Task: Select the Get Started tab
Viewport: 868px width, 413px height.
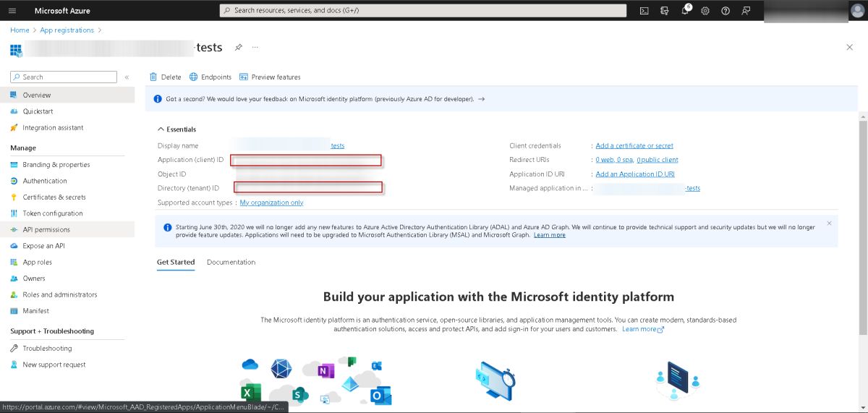Action: point(176,262)
